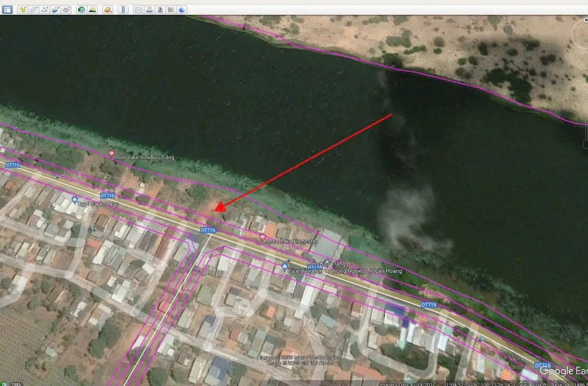The width and height of the screenshot is (588, 386).
Task: Click the View in Google Maps icon
Action: (x=171, y=10)
